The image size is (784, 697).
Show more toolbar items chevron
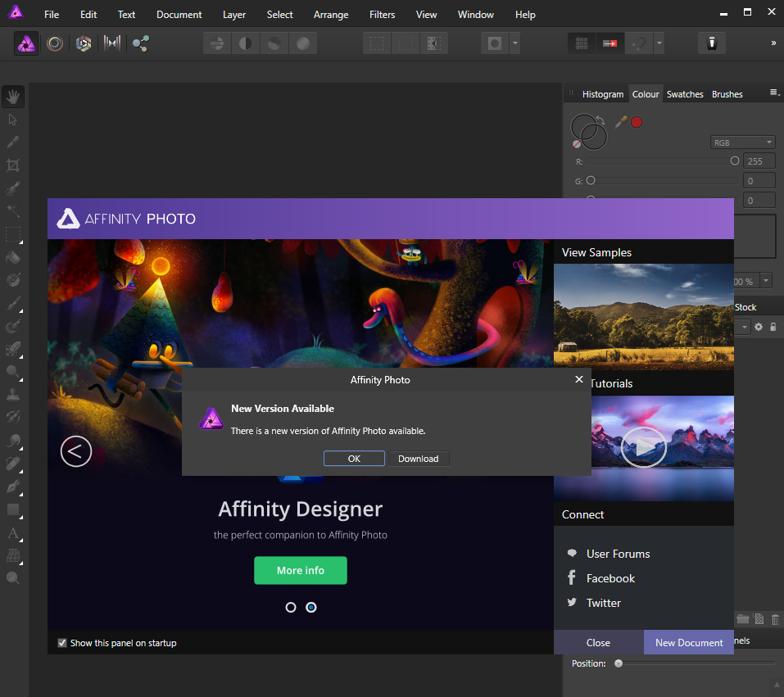pos(773,43)
